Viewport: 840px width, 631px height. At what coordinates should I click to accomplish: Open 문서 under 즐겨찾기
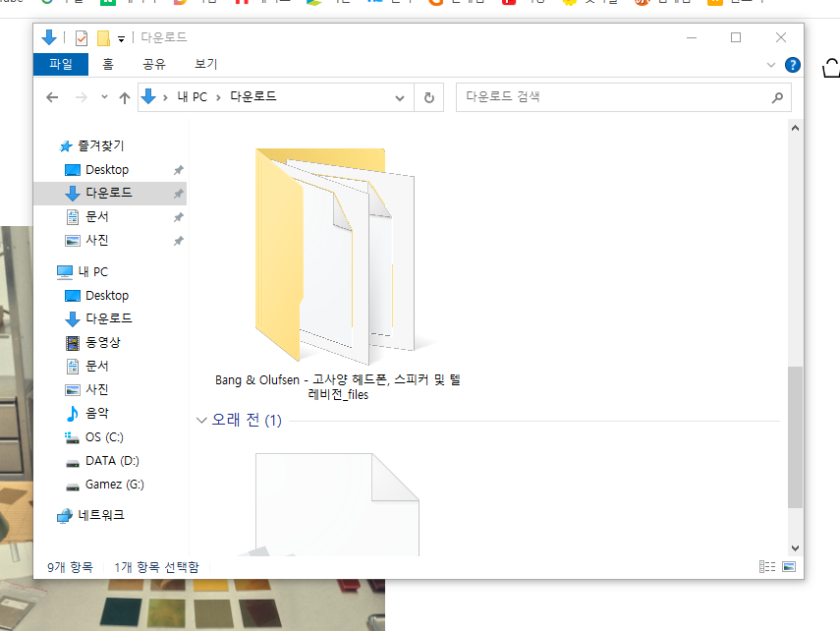point(97,216)
